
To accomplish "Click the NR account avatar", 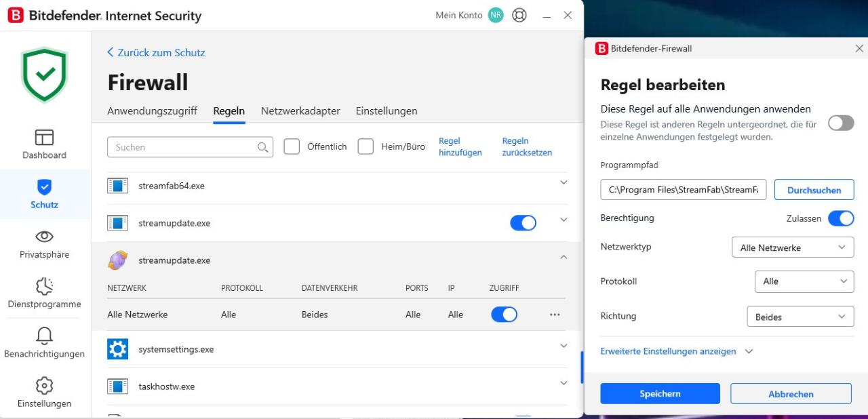I will point(496,15).
